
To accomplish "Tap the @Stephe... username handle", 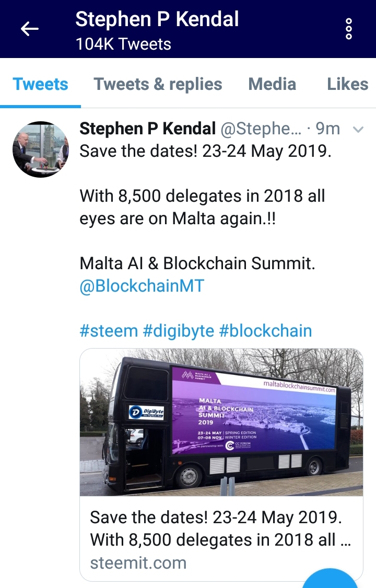I will (x=261, y=129).
